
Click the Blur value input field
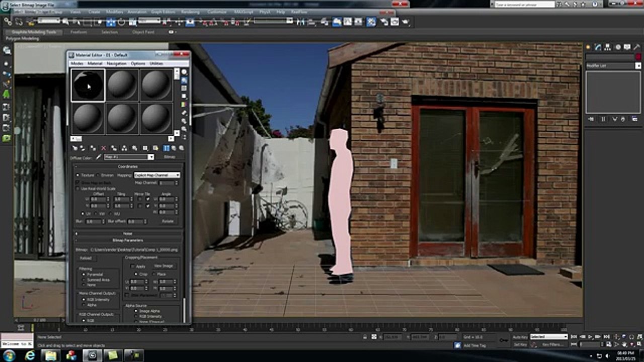(94, 221)
